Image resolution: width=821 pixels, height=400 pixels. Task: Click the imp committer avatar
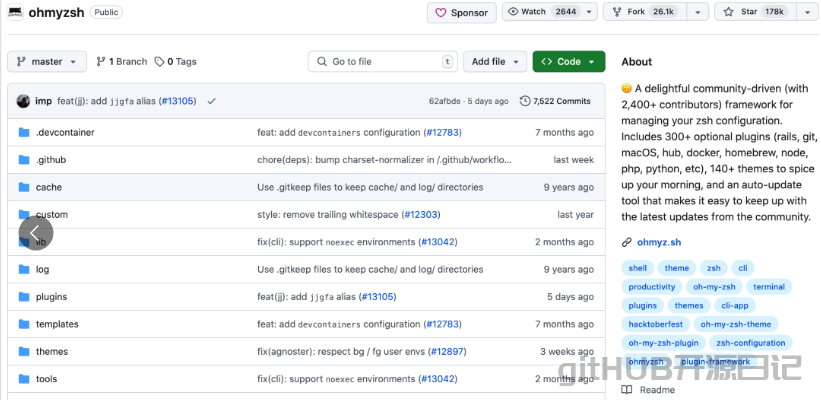point(23,101)
